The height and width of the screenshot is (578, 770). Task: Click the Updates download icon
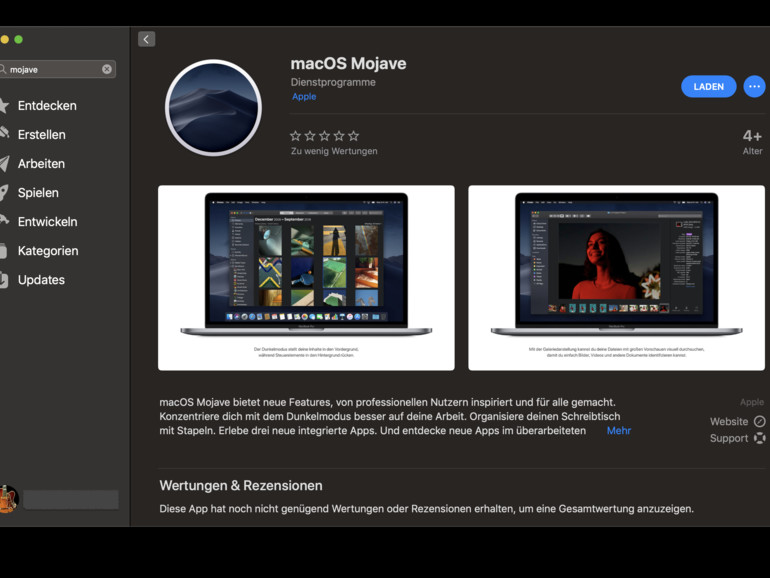tap(3, 280)
